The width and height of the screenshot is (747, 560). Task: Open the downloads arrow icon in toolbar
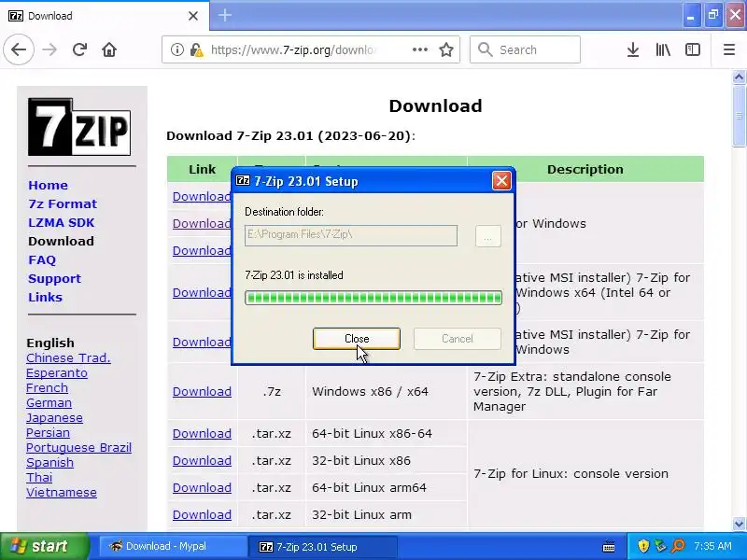tap(633, 49)
